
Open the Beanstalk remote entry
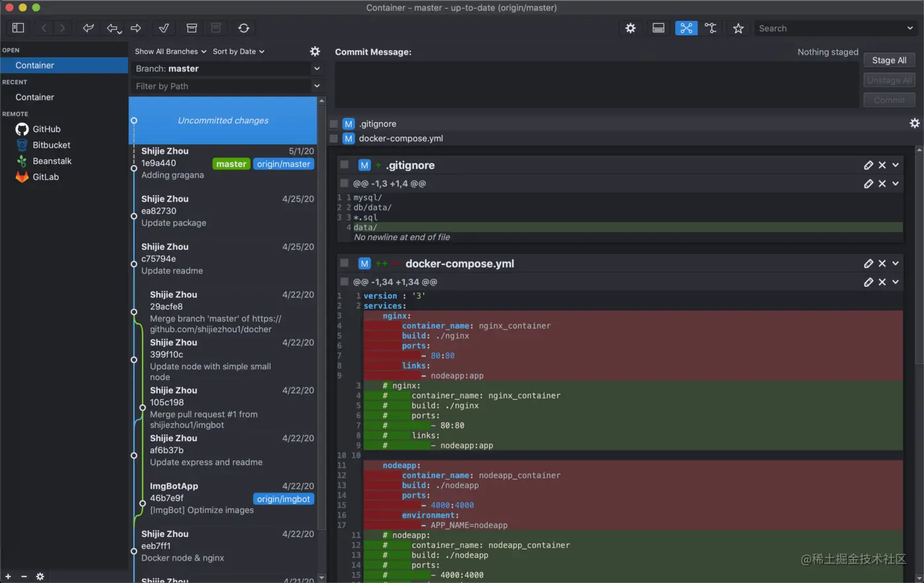[x=64, y=161]
